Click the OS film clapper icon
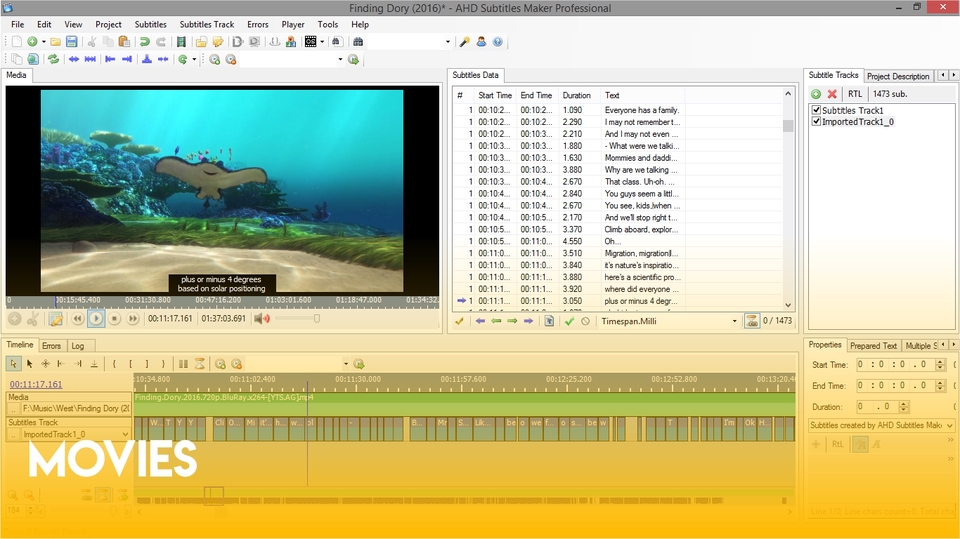This screenshot has height=539, width=960. coord(311,42)
